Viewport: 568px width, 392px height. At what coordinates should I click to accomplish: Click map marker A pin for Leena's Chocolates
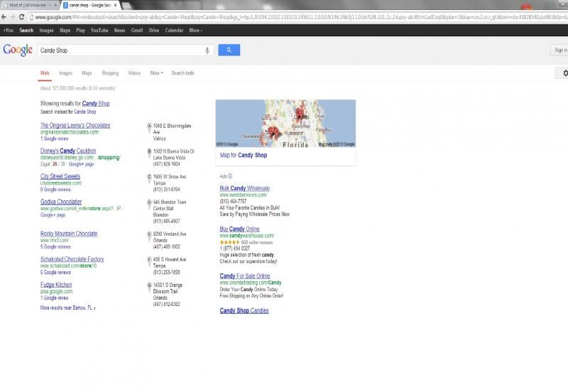tap(149, 126)
